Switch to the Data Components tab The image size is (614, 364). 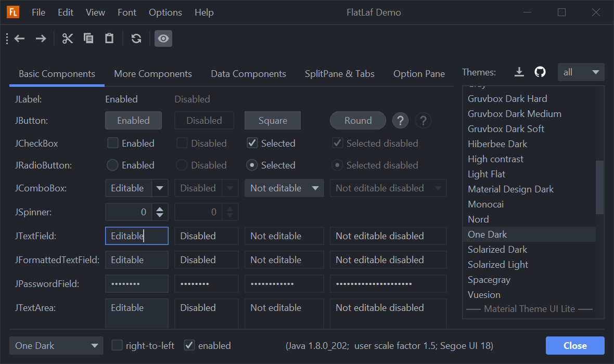(x=248, y=74)
